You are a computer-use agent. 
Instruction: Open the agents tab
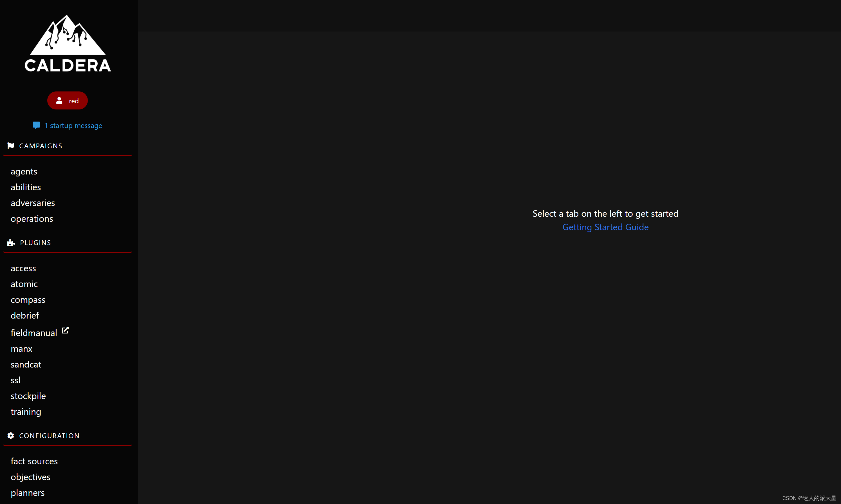tap(24, 171)
